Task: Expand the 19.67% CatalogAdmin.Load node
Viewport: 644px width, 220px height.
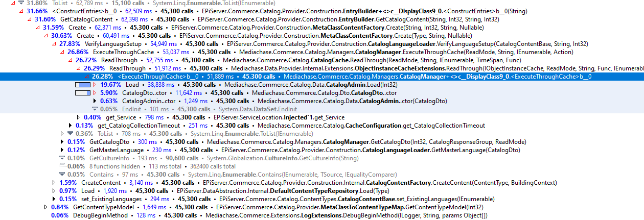Action: tap(95, 84)
